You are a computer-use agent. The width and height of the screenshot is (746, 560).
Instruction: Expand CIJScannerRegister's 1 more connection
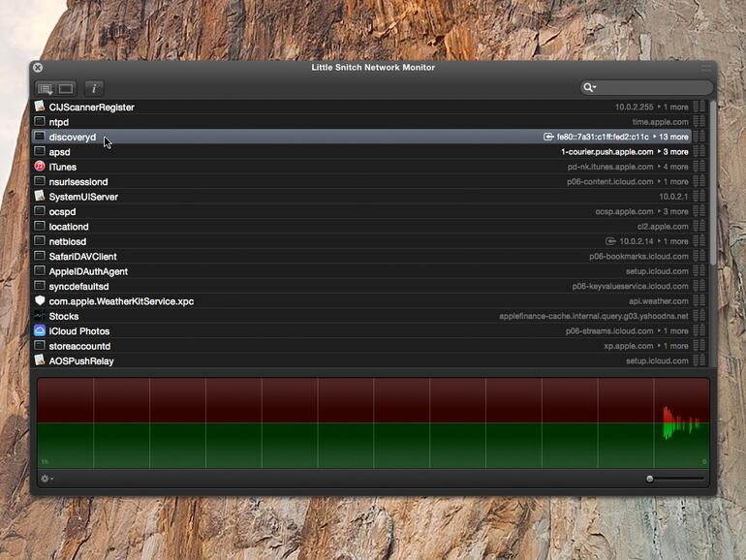coord(672,107)
